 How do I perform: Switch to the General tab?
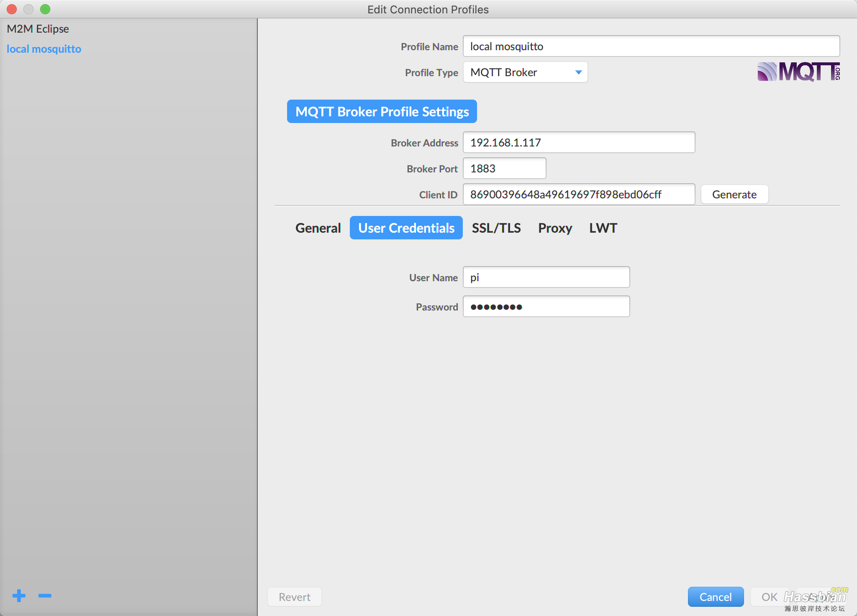(318, 228)
